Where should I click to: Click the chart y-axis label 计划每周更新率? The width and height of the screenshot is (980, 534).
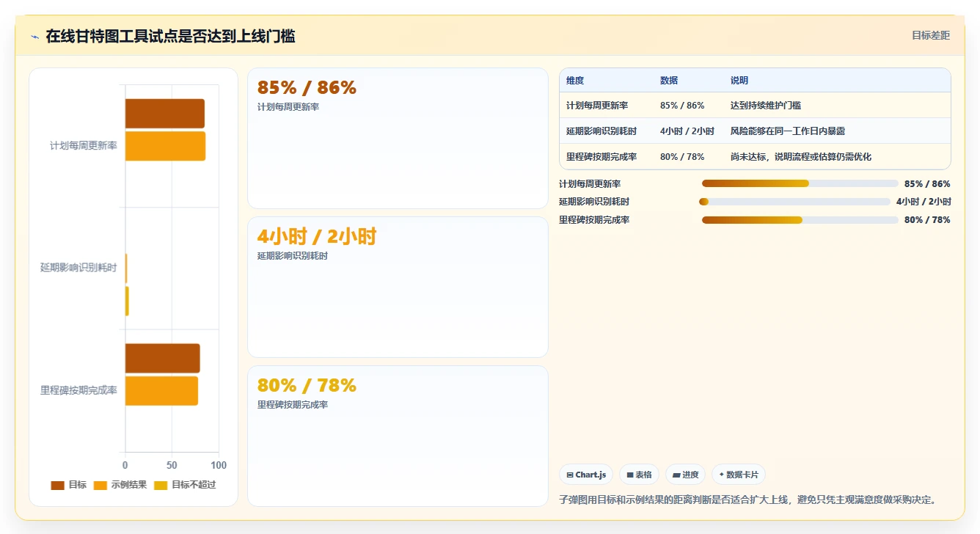[x=84, y=146]
